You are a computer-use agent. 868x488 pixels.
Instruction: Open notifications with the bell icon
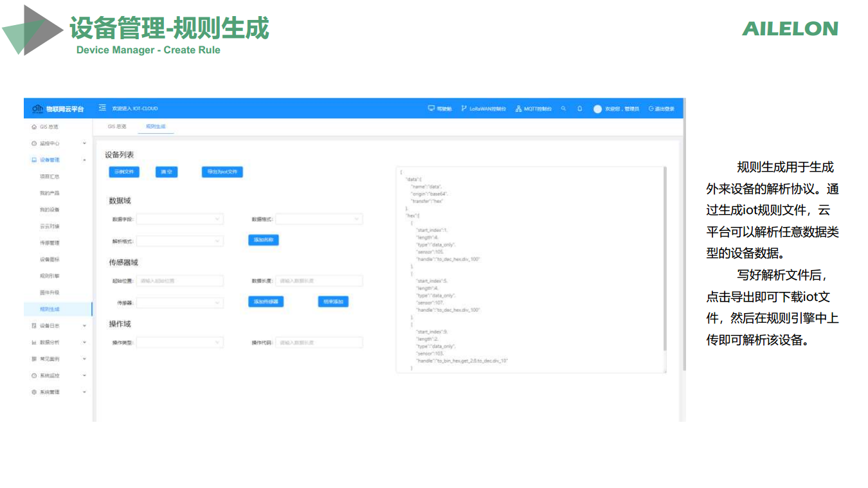coord(579,109)
